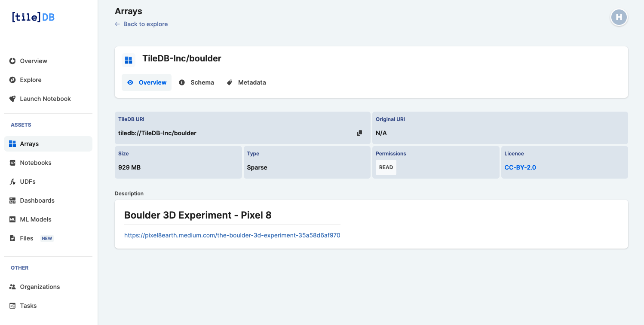The image size is (644, 325).
Task: Switch to the Schema tab
Action: [x=196, y=82]
